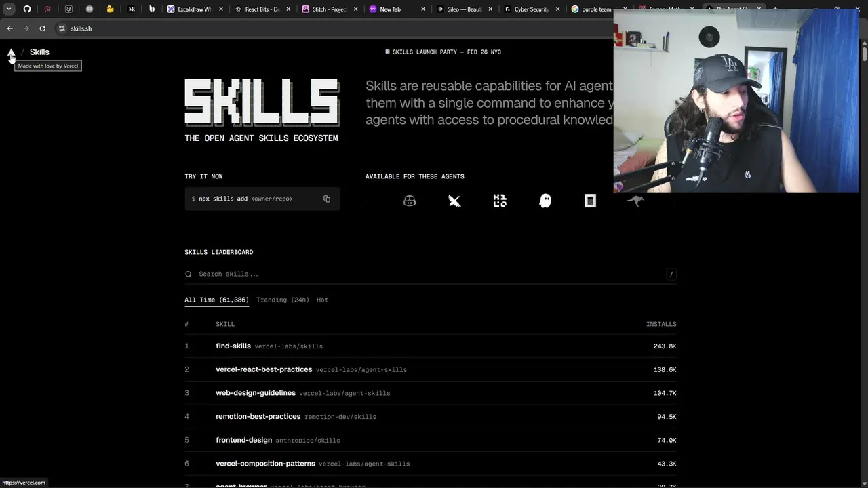Select the GitHub Copilot agent icon
Viewport: 868px width, 488px height.
pyautogui.click(x=410, y=201)
